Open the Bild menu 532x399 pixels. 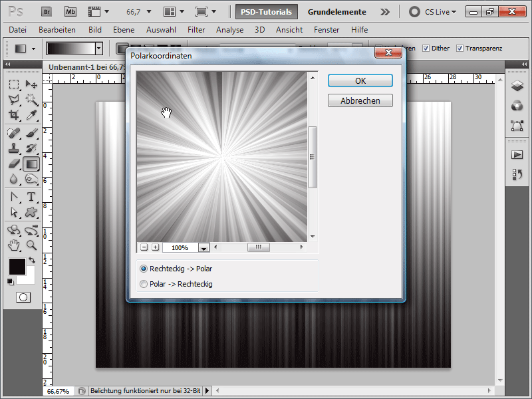pos(95,30)
